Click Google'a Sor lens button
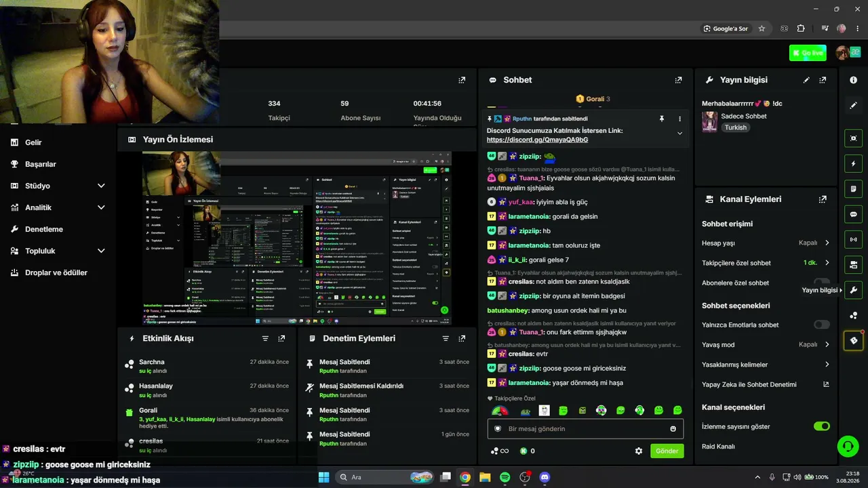The width and height of the screenshot is (868, 488). click(x=726, y=28)
